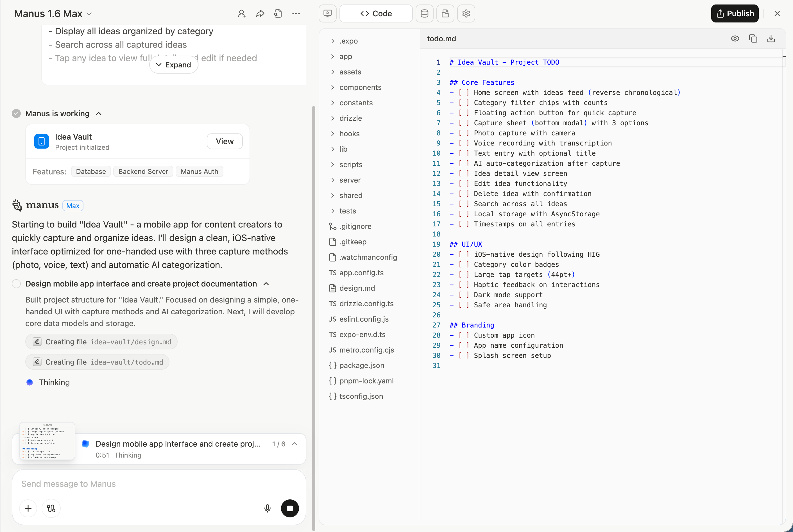
Task: Click the circle beside Design mobile app task
Action: tap(16, 284)
